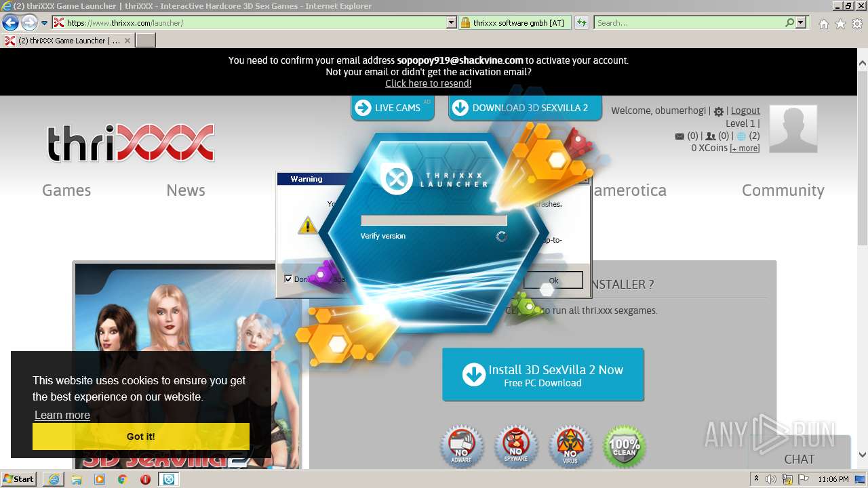
Task: Click the 'Got it!' cookie button
Action: [x=141, y=436]
